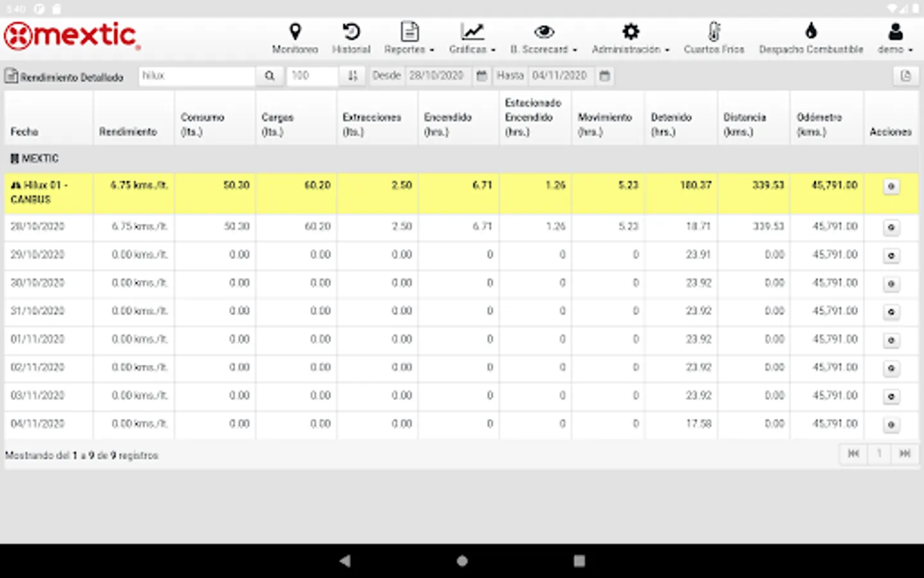Click action button in 29/10/2020 row
924x578 pixels.
891,256
